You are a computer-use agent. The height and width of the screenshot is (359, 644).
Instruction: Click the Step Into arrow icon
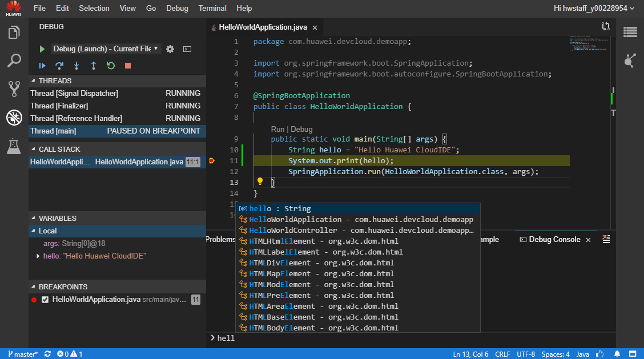(77, 66)
